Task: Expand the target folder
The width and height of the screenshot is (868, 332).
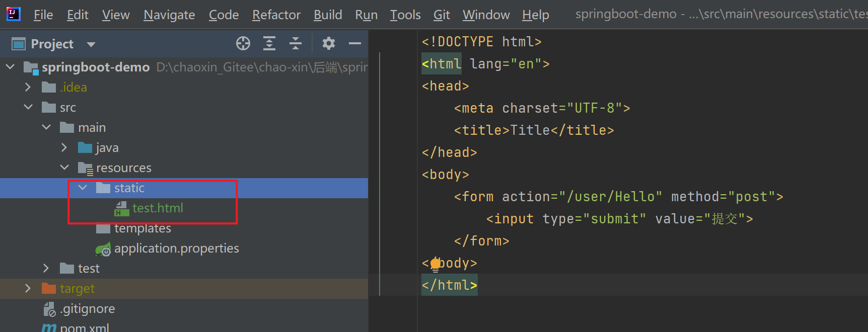Action: pos(28,288)
